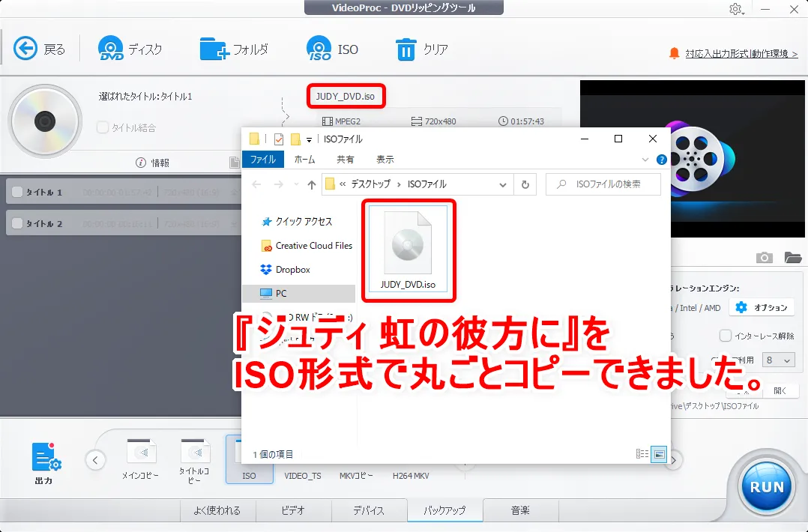Switch Explorer to large icons view
808x532 pixels.
pos(659,454)
